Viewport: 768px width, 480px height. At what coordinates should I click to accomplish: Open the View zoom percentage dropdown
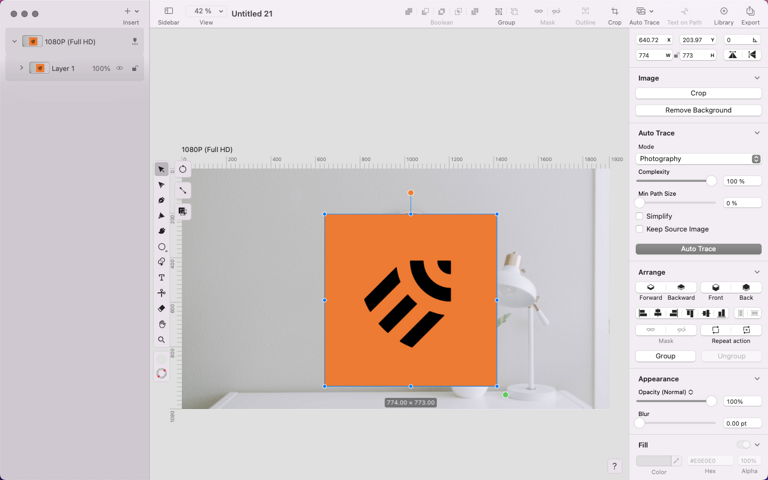pyautogui.click(x=206, y=11)
